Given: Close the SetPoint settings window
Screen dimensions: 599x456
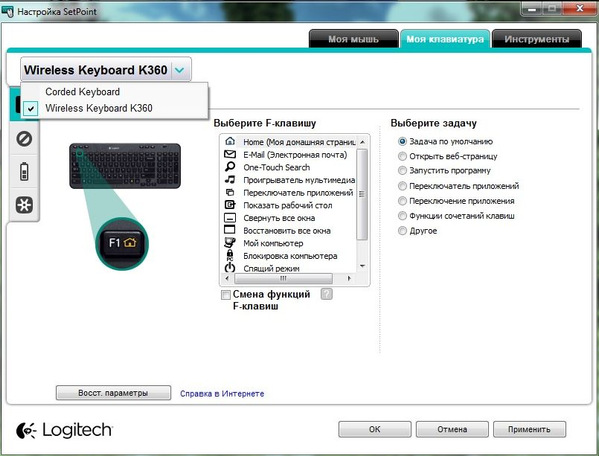Looking at the screenshot, I should coord(580,8).
